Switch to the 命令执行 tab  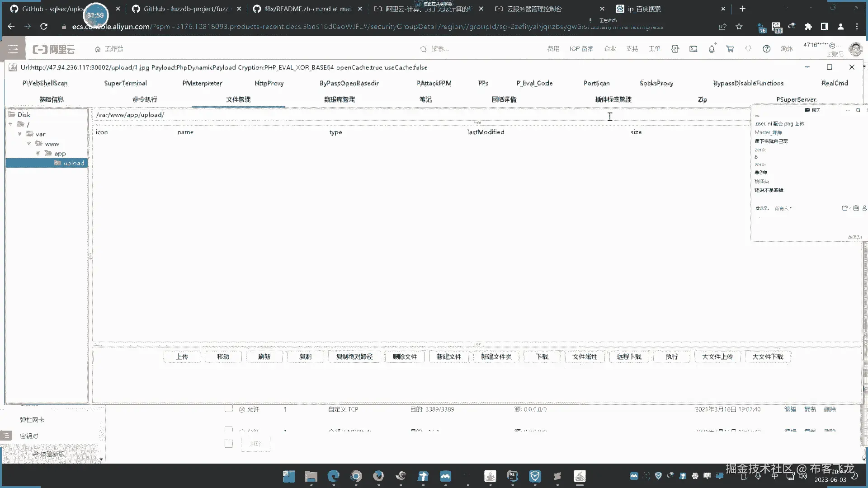145,99
